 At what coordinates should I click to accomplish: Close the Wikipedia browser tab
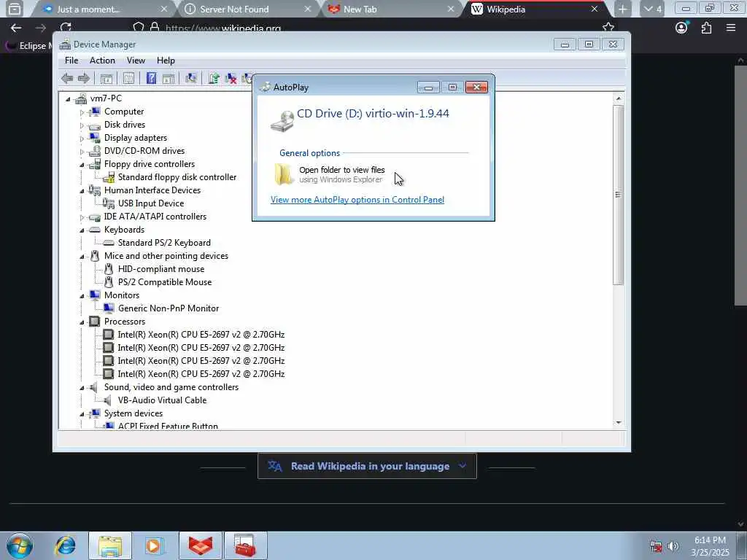(x=594, y=9)
